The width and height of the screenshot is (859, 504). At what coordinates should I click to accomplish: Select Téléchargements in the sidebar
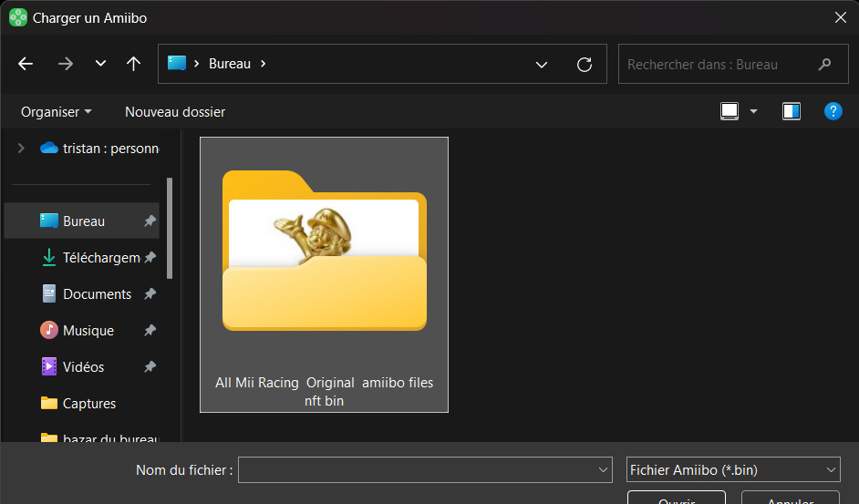(x=100, y=258)
